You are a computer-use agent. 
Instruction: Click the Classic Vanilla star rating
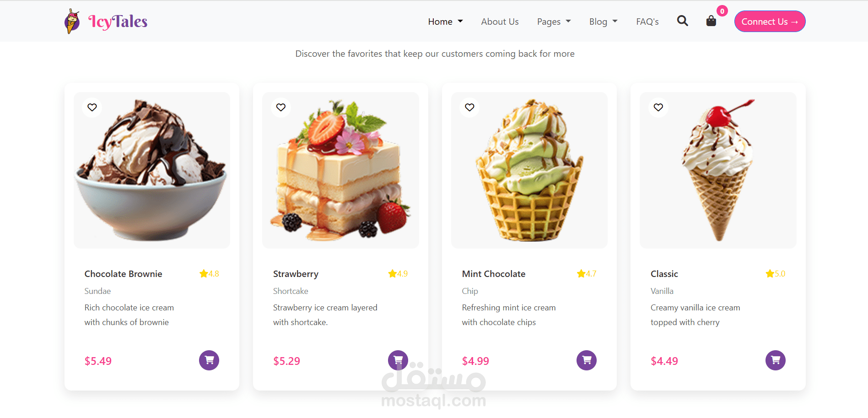[x=775, y=274]
